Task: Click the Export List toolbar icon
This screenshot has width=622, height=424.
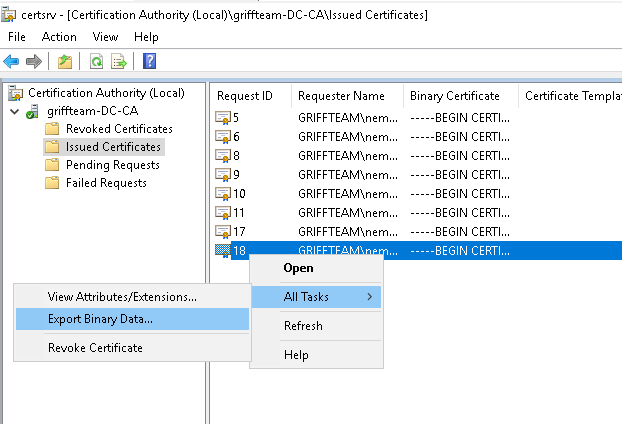Action: 119,61
